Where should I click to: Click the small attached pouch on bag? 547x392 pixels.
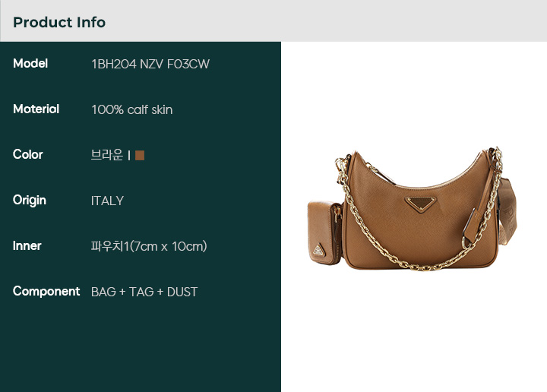(x=325, y=232)
